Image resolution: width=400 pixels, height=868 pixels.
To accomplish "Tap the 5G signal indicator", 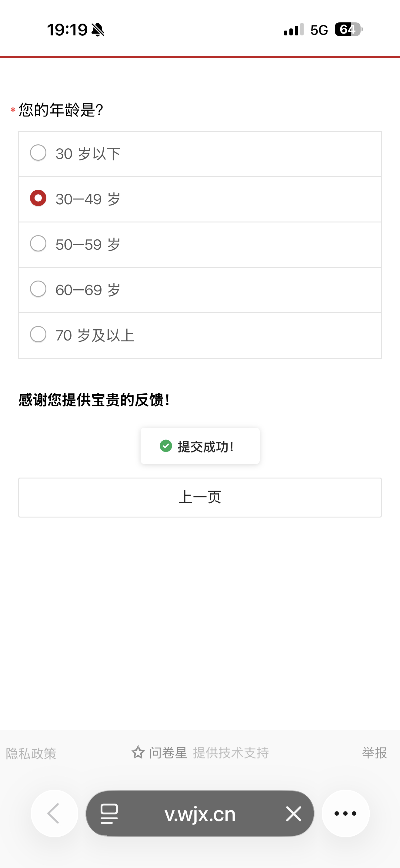I will tap(319, 30).
